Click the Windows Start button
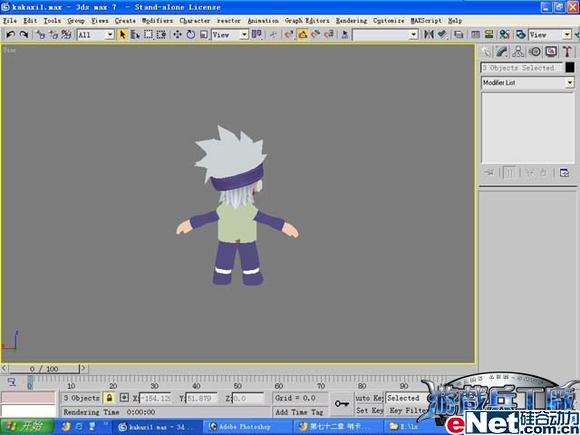Screen dimensions: 580x435 coord(27,426)
